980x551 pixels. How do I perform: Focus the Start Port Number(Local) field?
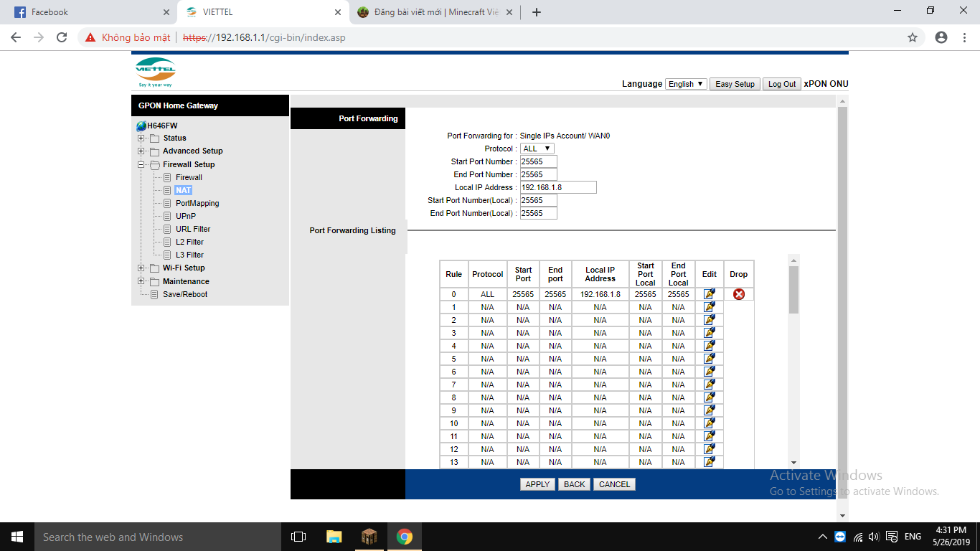click(538, 200)
